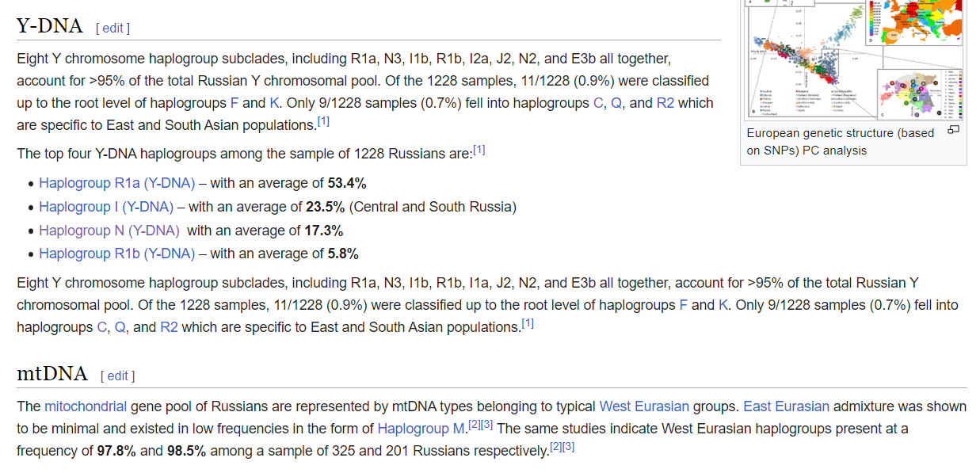Click the bold 53.4% value
Image resolution: width=980 pixels, height=473 pixels.
(x=347, y=183)
